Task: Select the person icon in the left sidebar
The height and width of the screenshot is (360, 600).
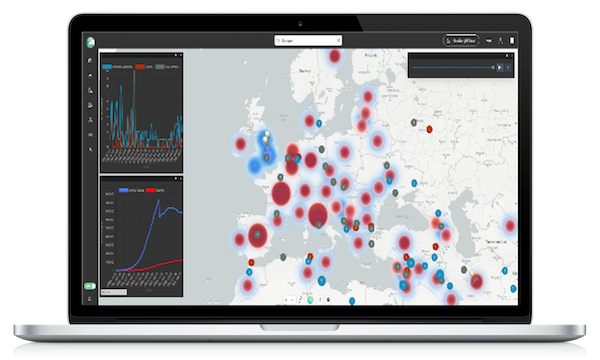Action: [x=90, y=120]
